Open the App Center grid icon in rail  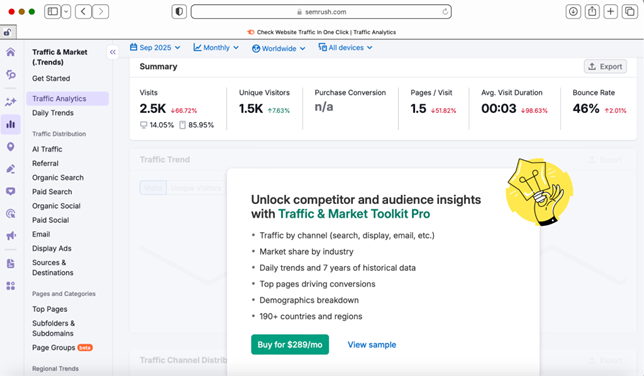click(11, 286)
